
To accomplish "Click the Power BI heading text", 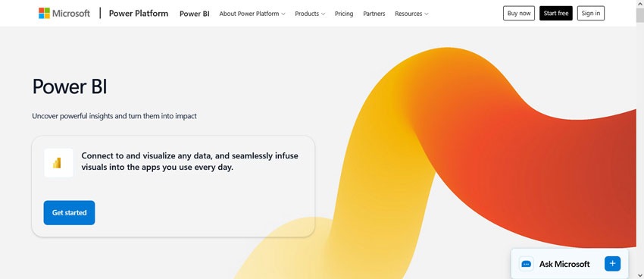I will (x=70, y=86).
